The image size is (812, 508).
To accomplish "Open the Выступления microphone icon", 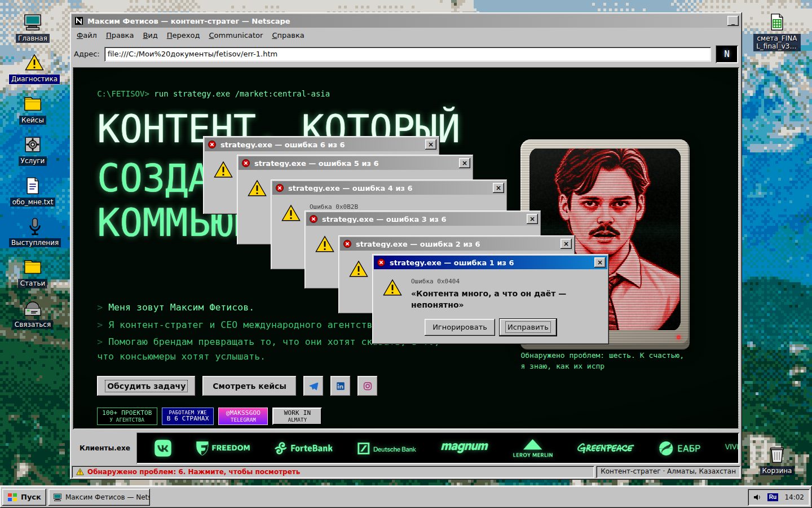I will pyautogui.click(x=34, y=232).
